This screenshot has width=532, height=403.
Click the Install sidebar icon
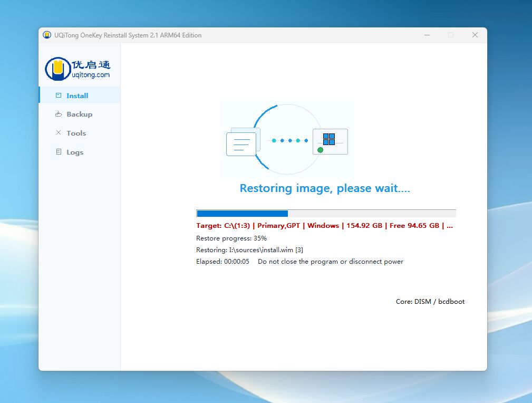click(x=59, y=95)
